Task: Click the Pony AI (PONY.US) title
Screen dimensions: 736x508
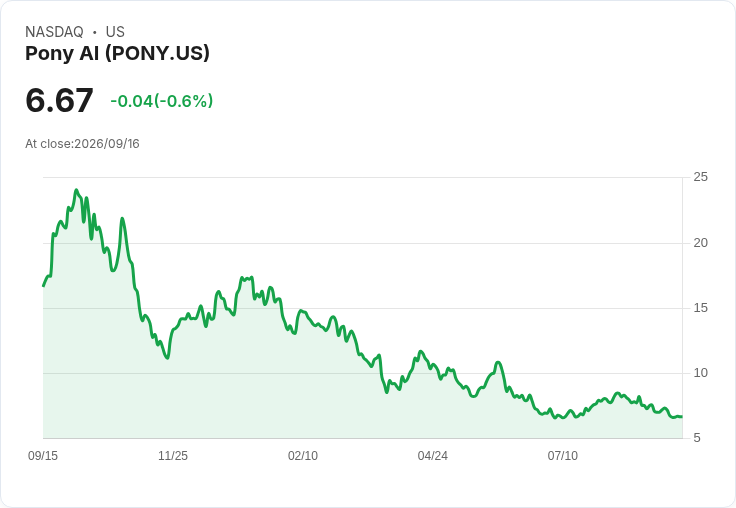Action: coord(117,54)
